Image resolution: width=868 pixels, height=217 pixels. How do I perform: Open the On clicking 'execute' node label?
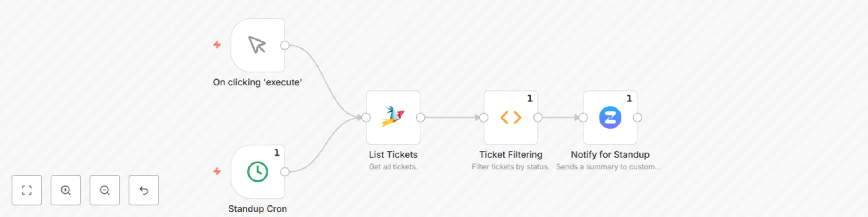[x=257, y=82]
